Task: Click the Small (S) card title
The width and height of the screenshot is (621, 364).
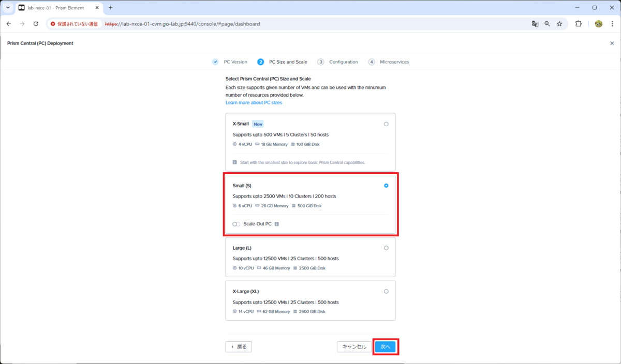Action: pyautogui.click(x=242, y=186)
